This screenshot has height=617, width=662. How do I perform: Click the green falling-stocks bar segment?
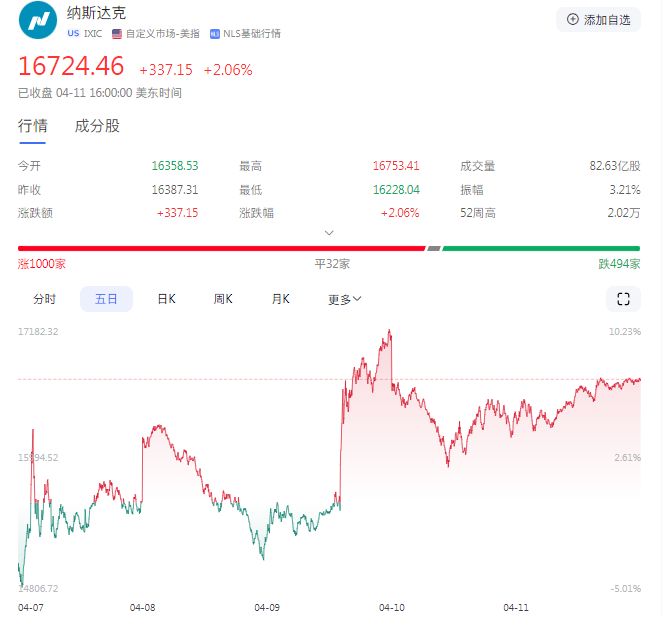[541, 248]
